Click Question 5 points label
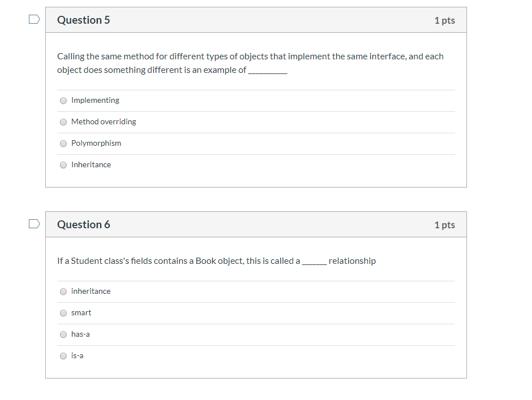 444,20
